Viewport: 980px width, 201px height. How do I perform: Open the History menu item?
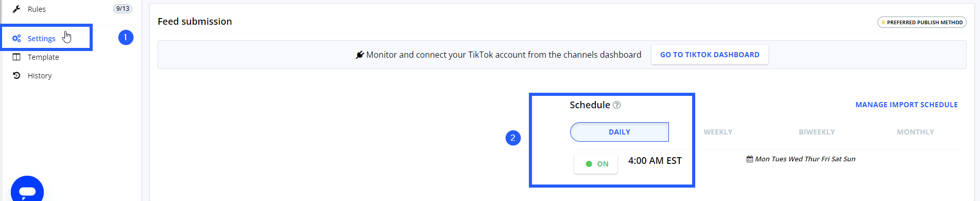(x=40, y=75)
